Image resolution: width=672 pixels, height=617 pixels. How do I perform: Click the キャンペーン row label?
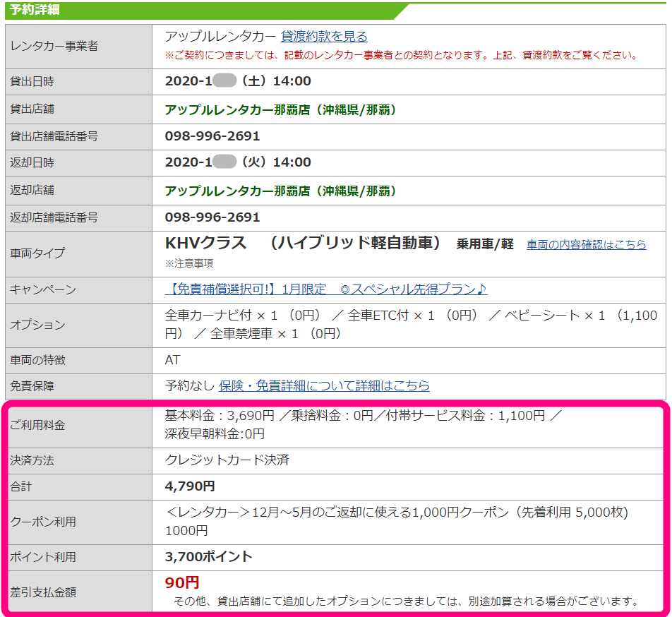click(x=43, y=289)
